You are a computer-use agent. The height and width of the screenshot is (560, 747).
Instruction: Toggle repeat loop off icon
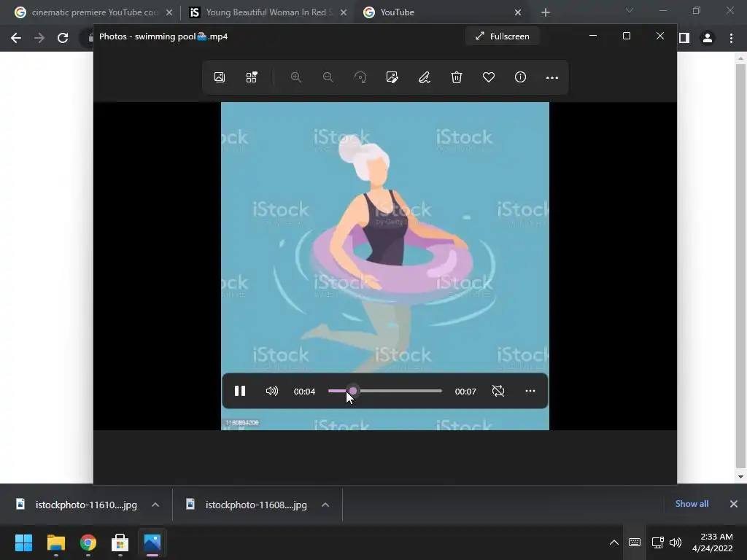pyautogui.click(x=498, y=391)
